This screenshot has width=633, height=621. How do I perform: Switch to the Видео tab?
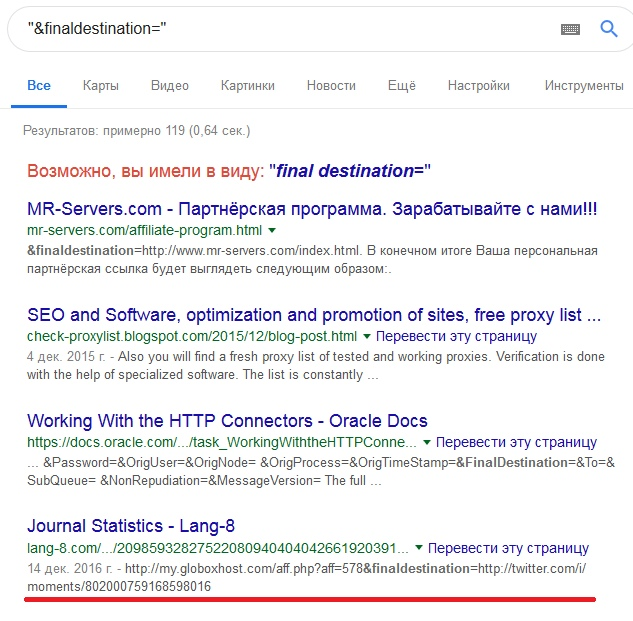click(170, 86)
